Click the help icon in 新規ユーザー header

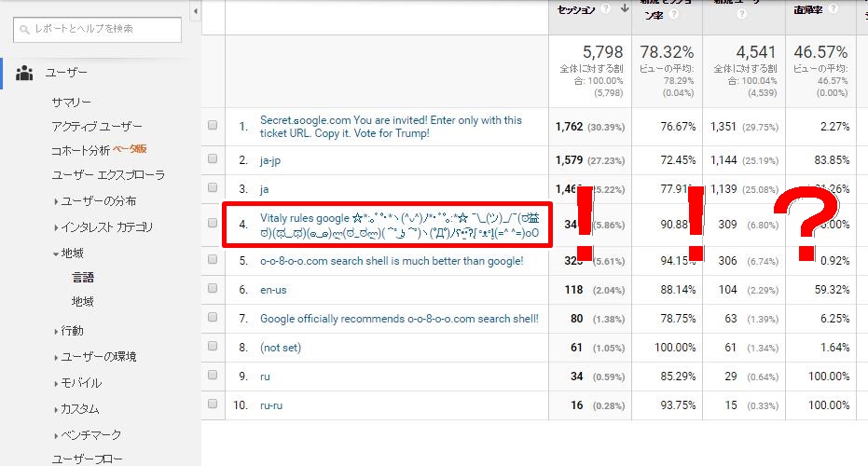click(742, 14)
